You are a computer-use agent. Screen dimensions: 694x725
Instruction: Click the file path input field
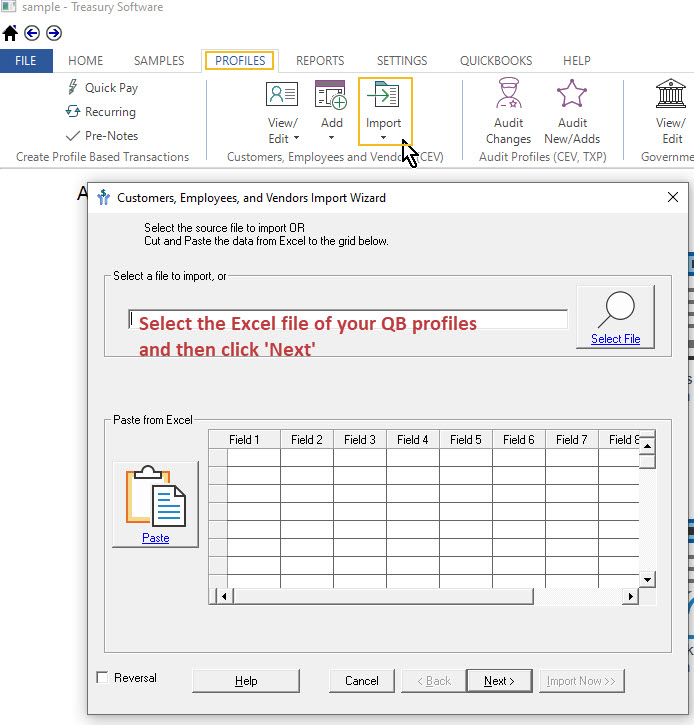coord(347,319)
